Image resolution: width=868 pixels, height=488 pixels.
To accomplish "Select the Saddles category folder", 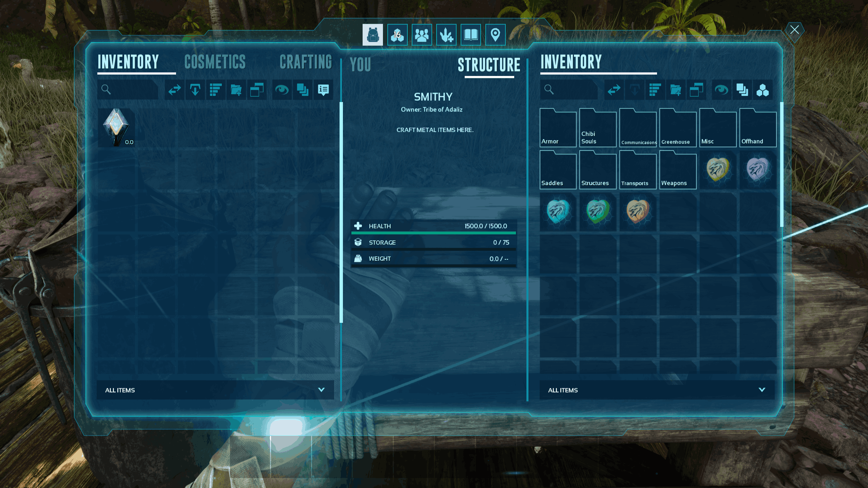I will click(557, 169).
